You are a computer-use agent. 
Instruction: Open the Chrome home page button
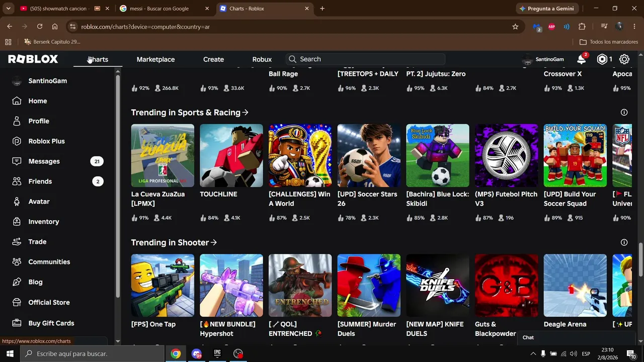pyautogui.click(x=55, y=27)
